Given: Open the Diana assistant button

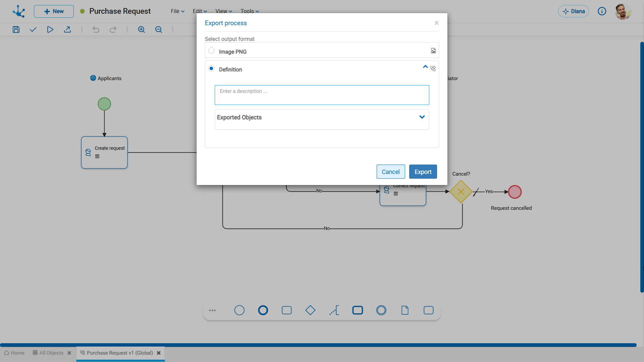Looking at the screenshot, I should (x=574, y=11).
